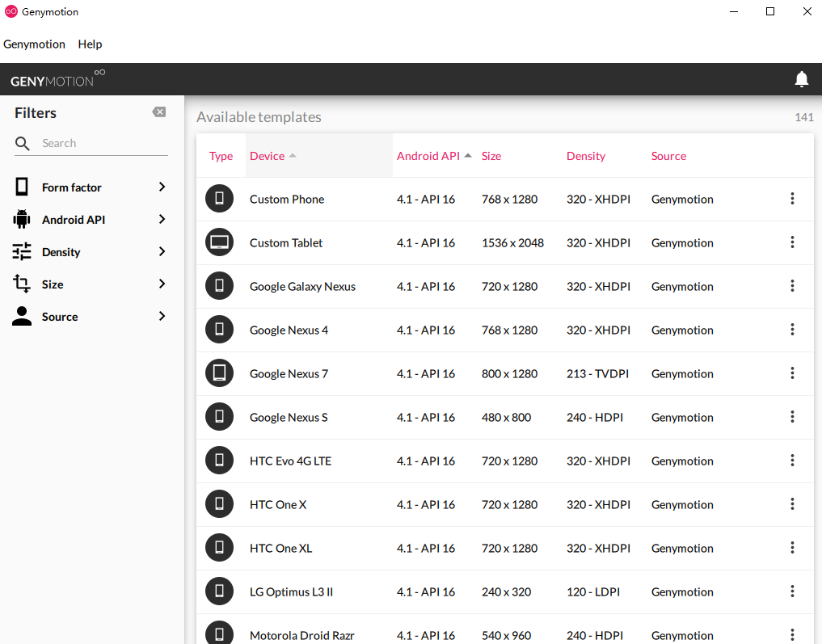The width and height of the screenshot is (822, 644).
Task: Sort by the Size column header
Action: tap(491, 156)
